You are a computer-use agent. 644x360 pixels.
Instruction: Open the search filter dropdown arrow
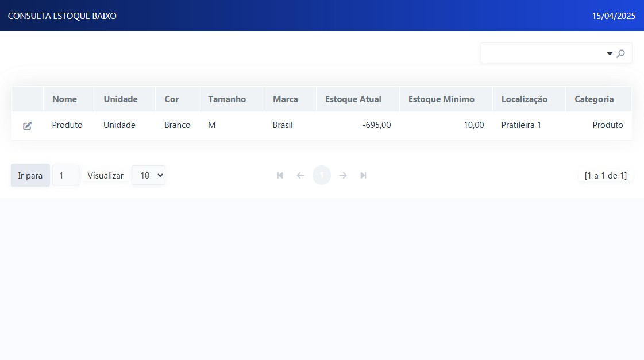point(610,53)
